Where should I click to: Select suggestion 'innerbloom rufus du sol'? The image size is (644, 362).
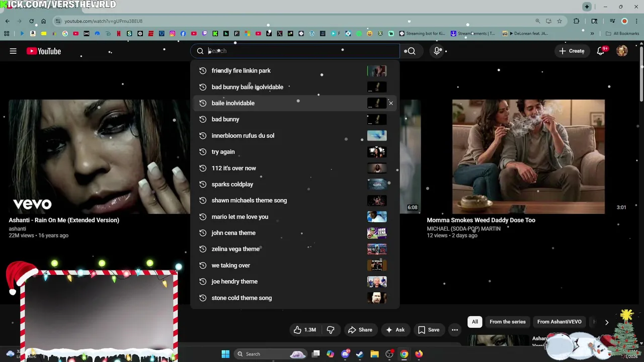point(295,136)
